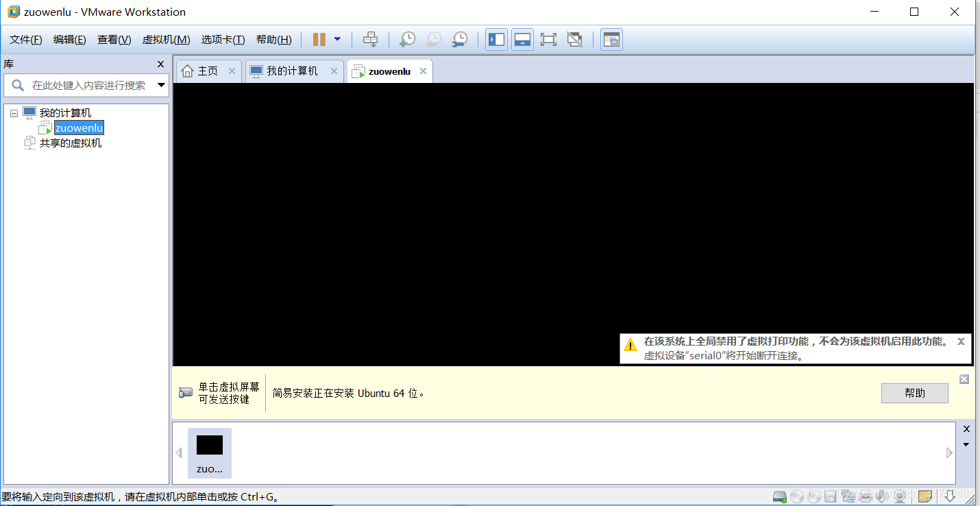Dismiss the virtual printing warning notification
980x506 pixels.
pos(961,341)
